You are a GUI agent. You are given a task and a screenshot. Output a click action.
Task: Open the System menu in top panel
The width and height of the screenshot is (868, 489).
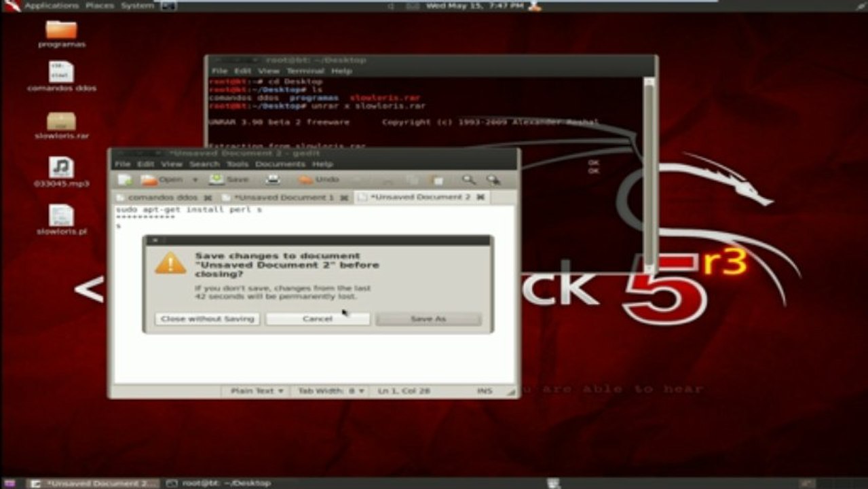click(137, 5)
